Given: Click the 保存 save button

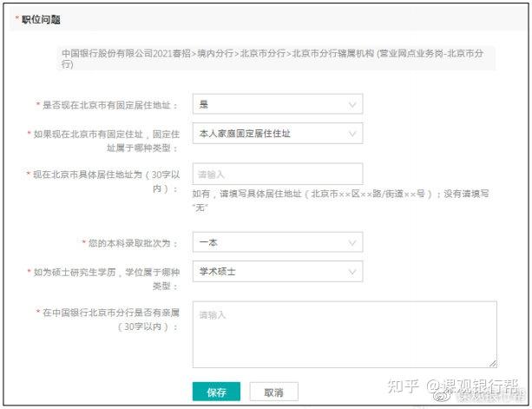Looking at the screenshot, I should [216, 392].
